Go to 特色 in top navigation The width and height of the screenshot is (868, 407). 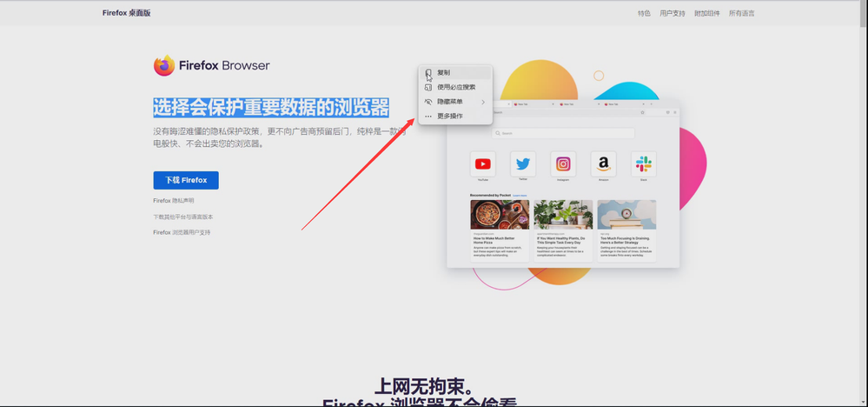point(644,13)
